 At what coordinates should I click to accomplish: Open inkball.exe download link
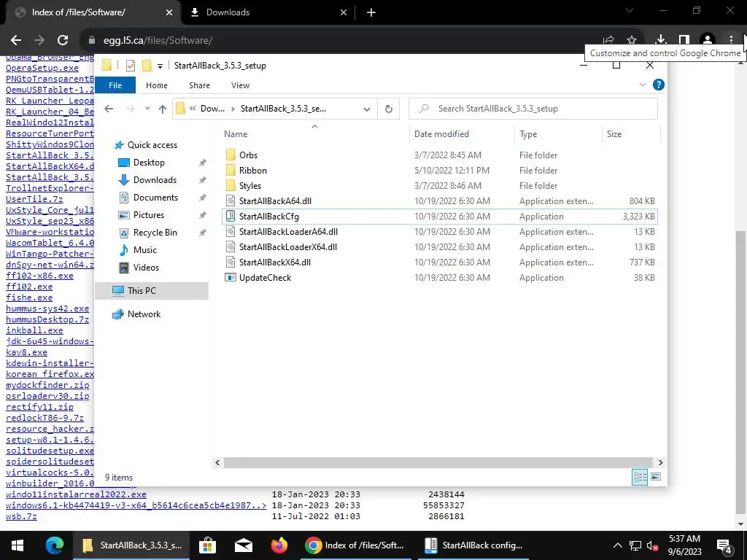(34, 330)
